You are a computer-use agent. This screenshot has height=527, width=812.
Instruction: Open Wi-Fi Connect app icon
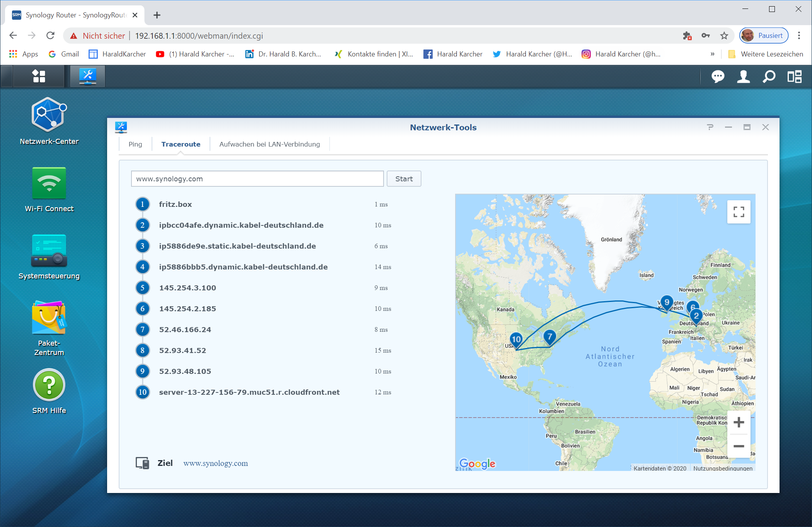49,183
